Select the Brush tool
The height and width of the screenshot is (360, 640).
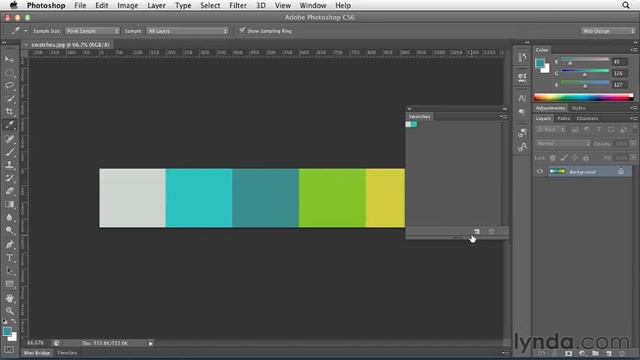(9, 152)
